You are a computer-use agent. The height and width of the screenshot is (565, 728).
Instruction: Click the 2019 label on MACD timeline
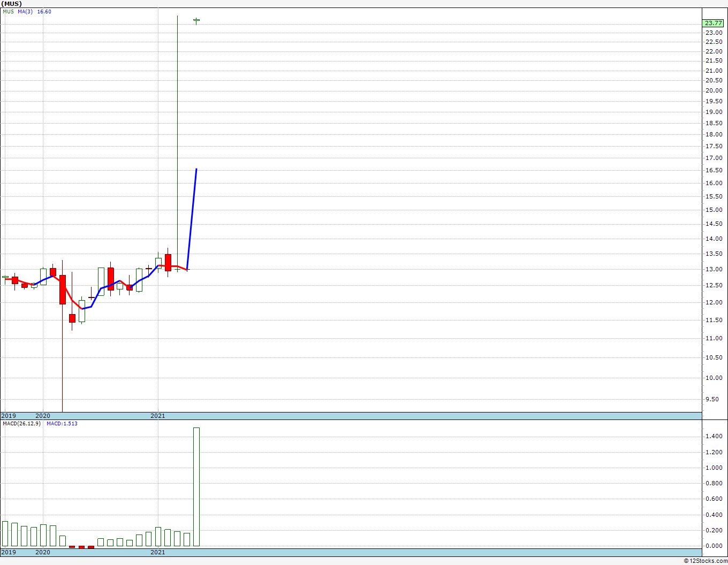pos(9,552)
